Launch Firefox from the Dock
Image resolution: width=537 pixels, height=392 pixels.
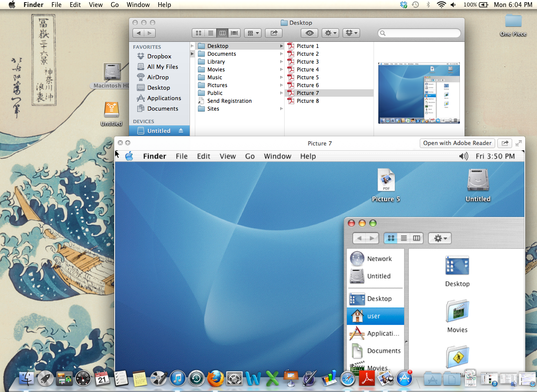(215, 378)
